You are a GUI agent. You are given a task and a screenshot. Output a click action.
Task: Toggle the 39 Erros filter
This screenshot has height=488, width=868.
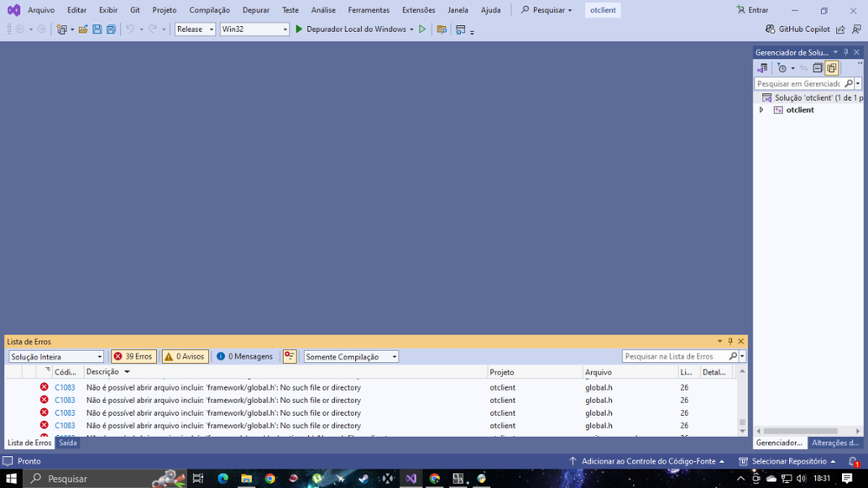coord(134,356)
